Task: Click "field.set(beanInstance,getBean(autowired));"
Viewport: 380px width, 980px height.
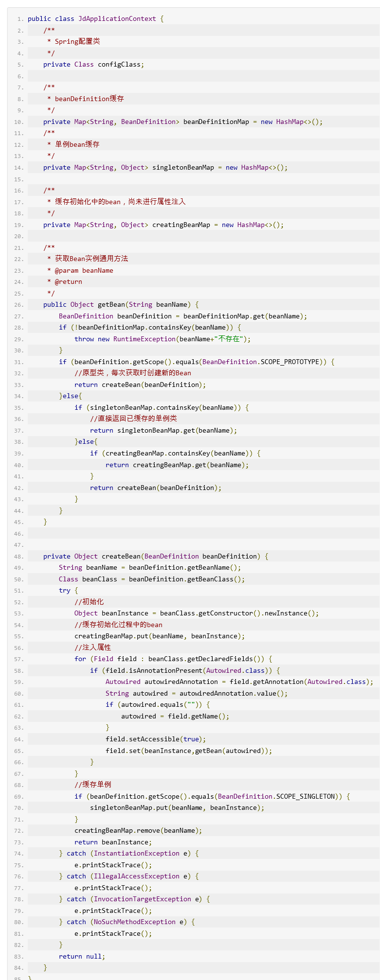Action: 189,751
